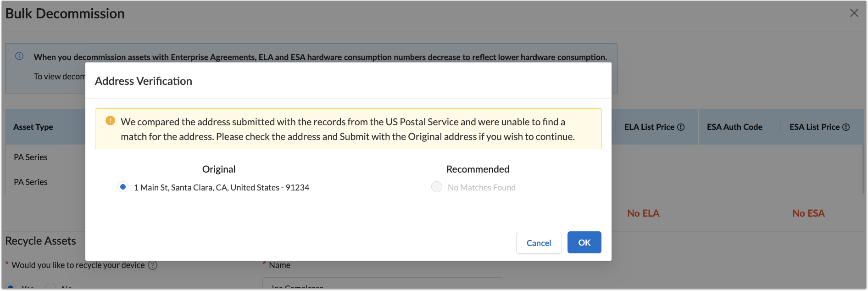
Task: Click the orange warning icon in address alert
Action: click(110, 121)
